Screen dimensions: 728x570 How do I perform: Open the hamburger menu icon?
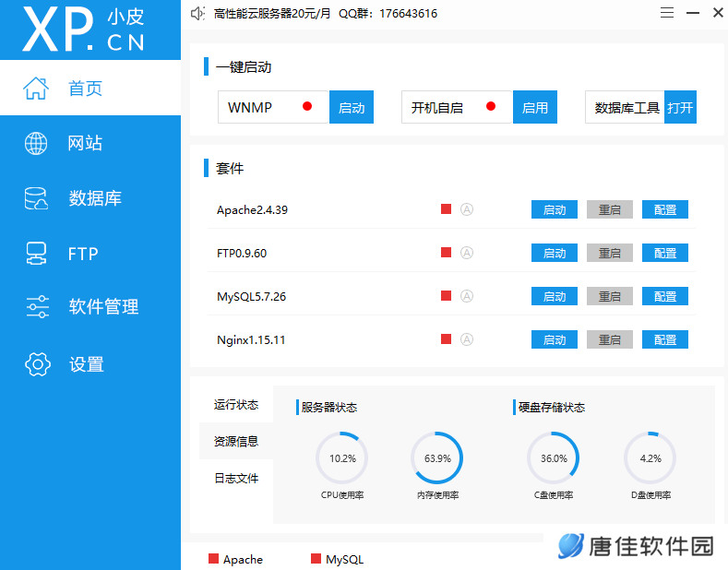[667, 13]
